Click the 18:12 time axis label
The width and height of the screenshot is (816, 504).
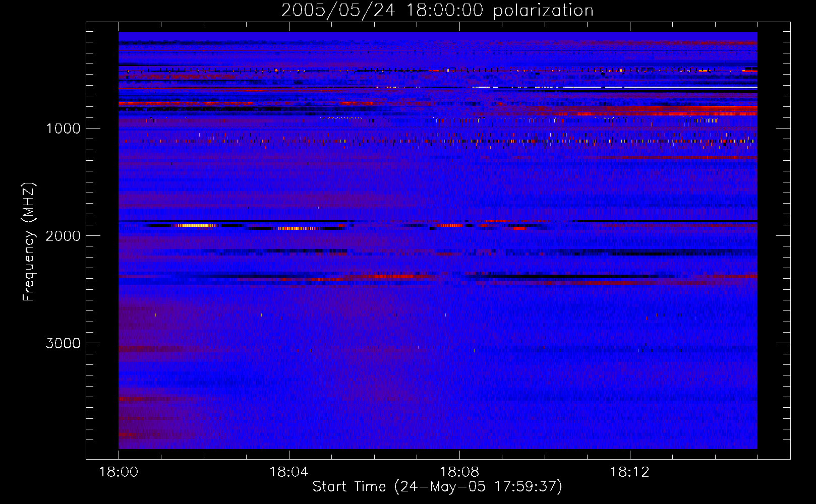(x=629, y=472)
